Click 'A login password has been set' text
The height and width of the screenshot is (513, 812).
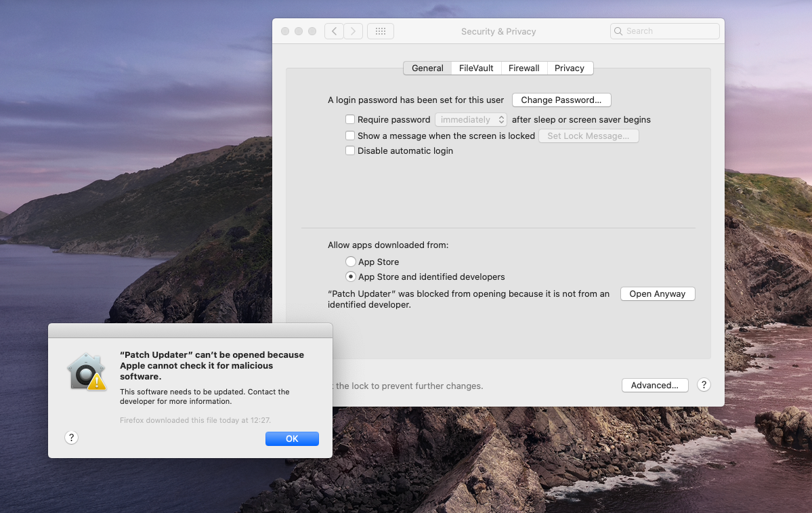click(x=415, y=100)
